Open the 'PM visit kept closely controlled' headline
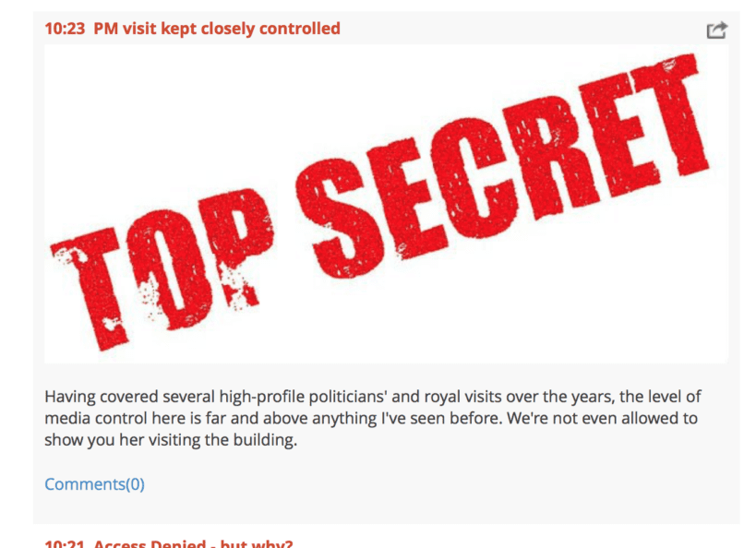756x548 pixels. coord(217,29)
